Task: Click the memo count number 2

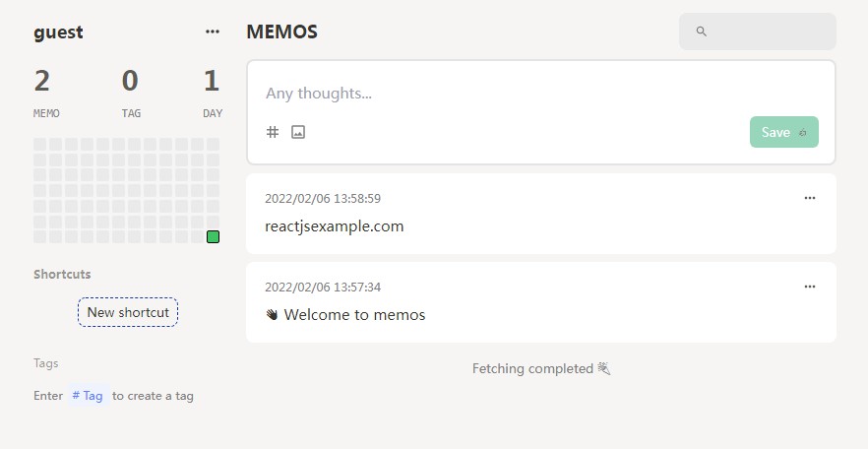Action: [x=41, y=81]
